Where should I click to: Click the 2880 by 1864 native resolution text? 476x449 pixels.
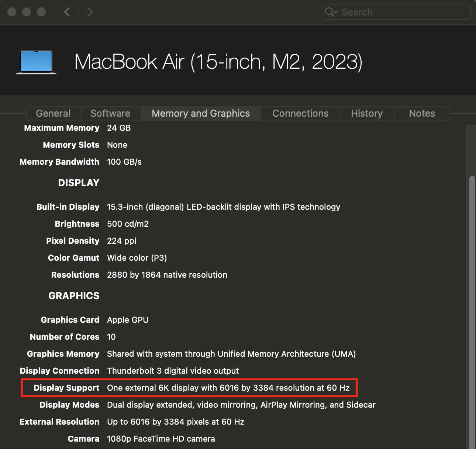(x=167, y=275)
